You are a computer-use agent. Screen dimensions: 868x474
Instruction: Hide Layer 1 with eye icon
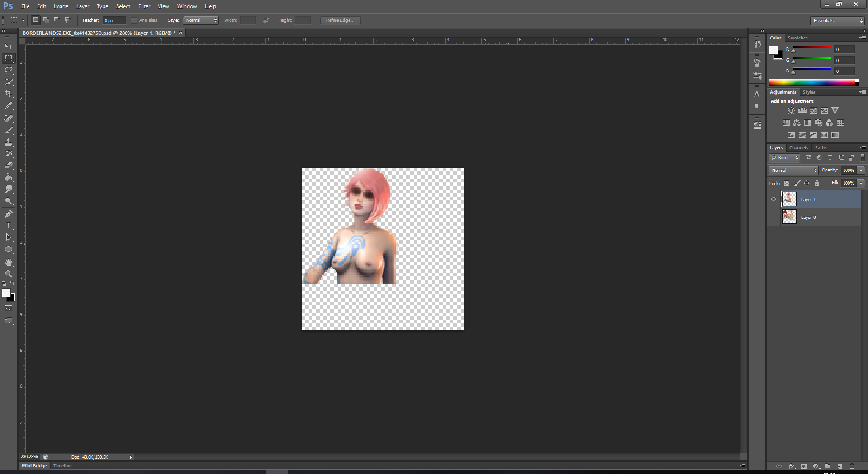[x=774, y=199]
